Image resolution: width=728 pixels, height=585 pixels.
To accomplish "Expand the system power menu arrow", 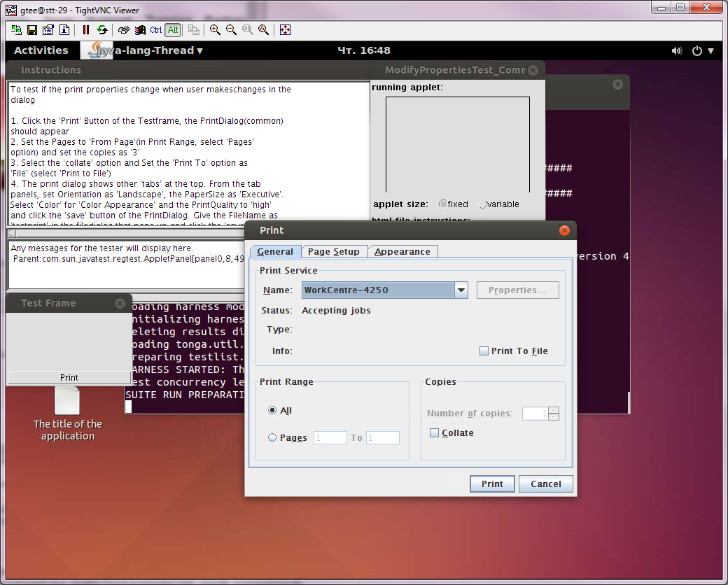I will pyautogui.click(x=710, y=50).
